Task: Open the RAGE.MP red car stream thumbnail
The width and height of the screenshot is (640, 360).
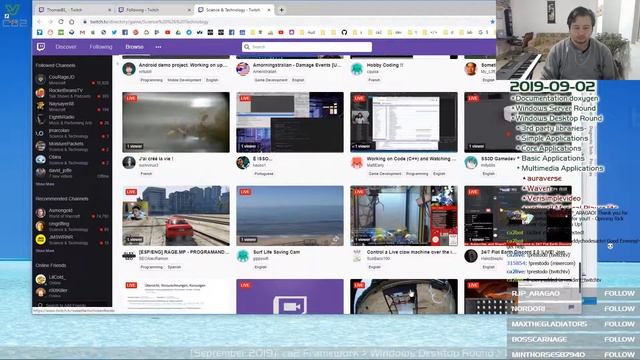Action: point(176,216)
